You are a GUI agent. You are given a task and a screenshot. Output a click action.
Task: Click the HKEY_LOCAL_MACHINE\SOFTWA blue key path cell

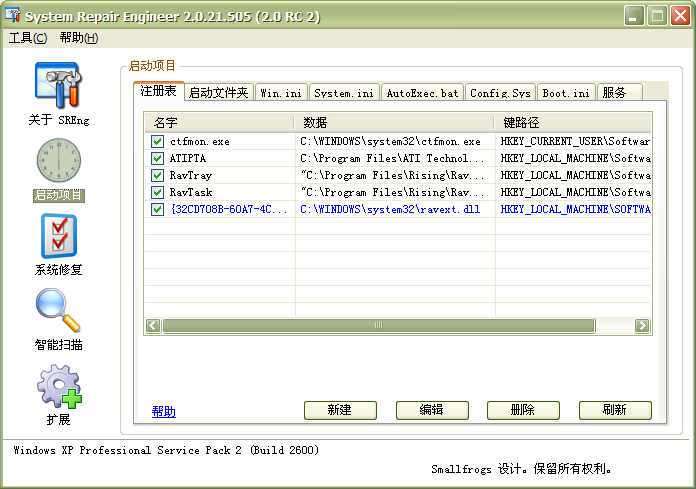(575, 209)
